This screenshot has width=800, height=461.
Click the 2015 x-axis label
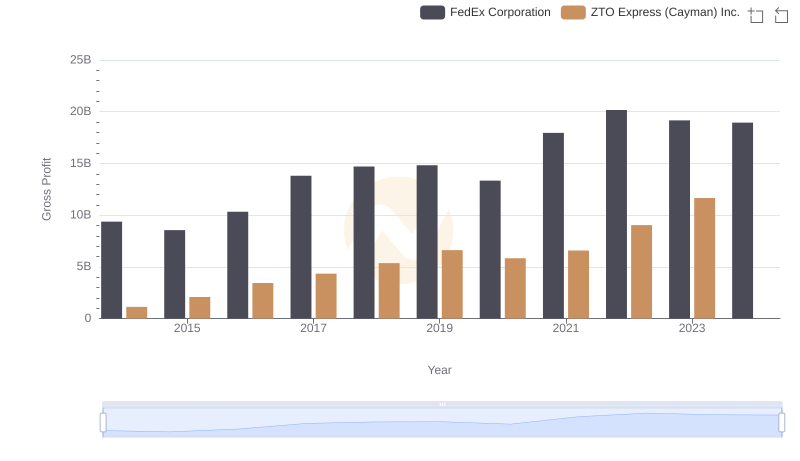pos(187,328)
